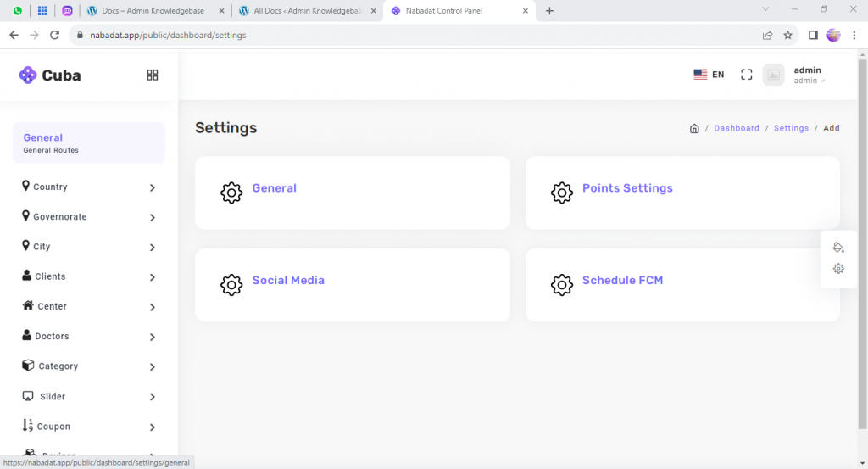Open the General settings link

(274, 188)
